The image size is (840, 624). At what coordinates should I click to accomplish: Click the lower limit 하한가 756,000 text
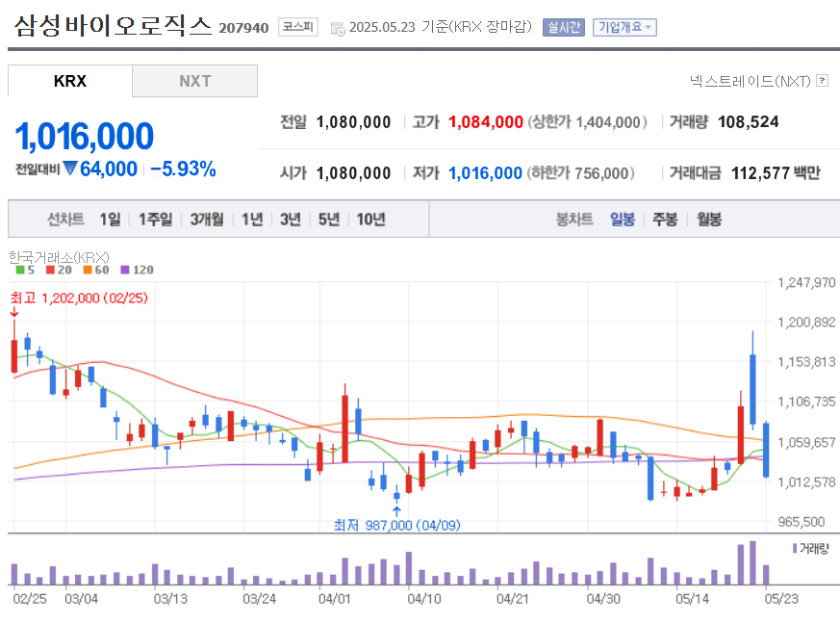[x=581, y=173]
